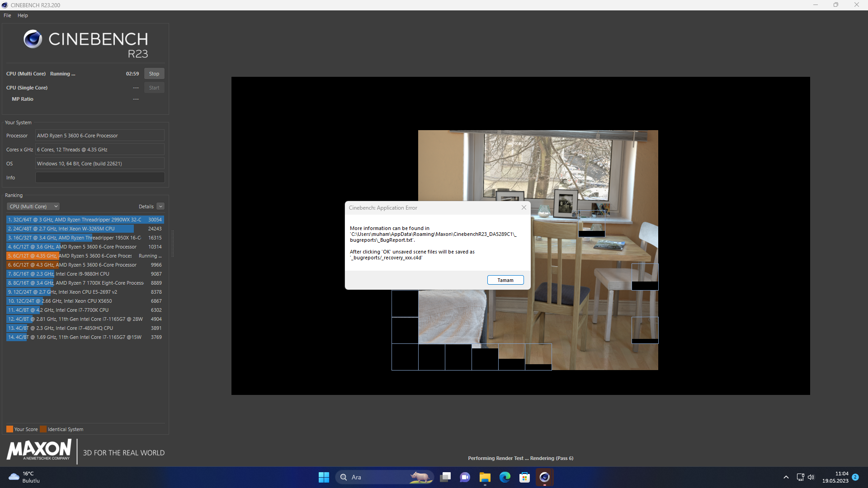Open the CPU (Multi Core) ranking dropdown
868x488 pixels.
tap(33, 206)
